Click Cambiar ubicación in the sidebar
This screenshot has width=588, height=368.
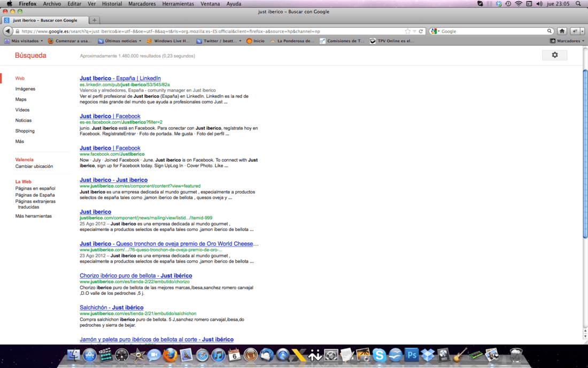(34, 166)
